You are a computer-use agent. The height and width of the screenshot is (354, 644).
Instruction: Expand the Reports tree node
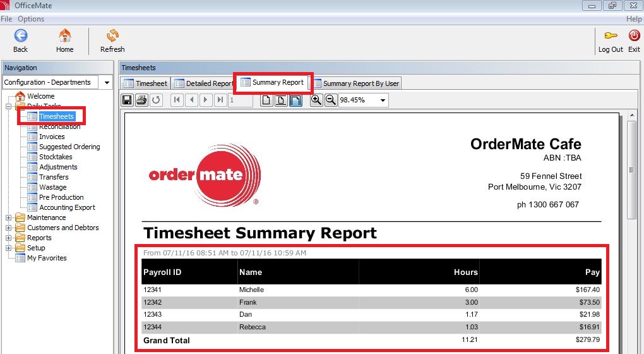coord(8,238)
